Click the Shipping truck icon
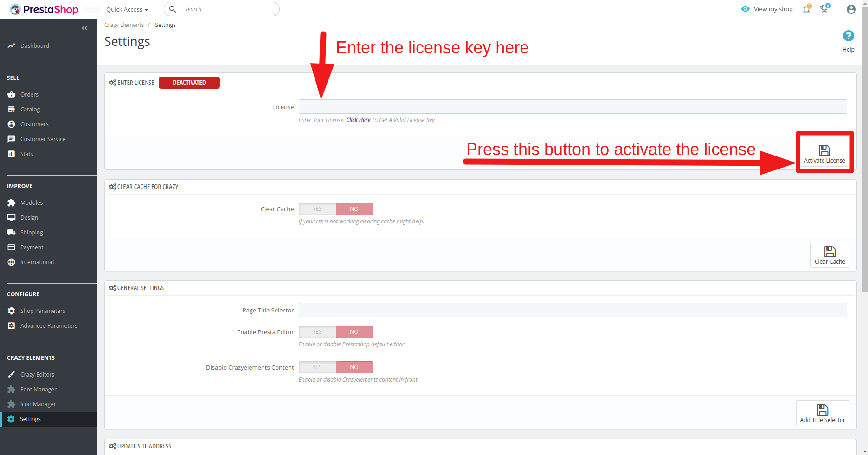Screen dimensions: 868x455 12,232
